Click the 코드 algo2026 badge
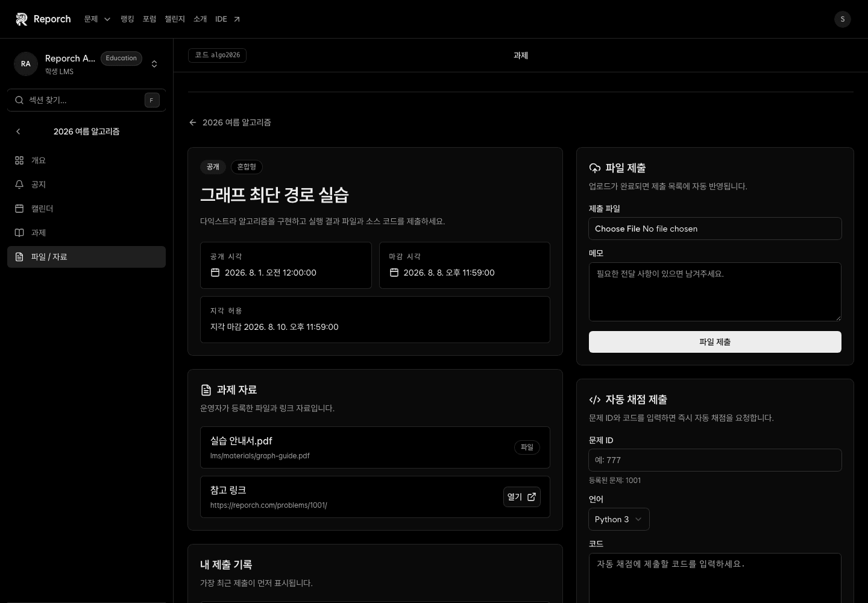Viewport: 868px width, 603px height. (x=217, y=55)
